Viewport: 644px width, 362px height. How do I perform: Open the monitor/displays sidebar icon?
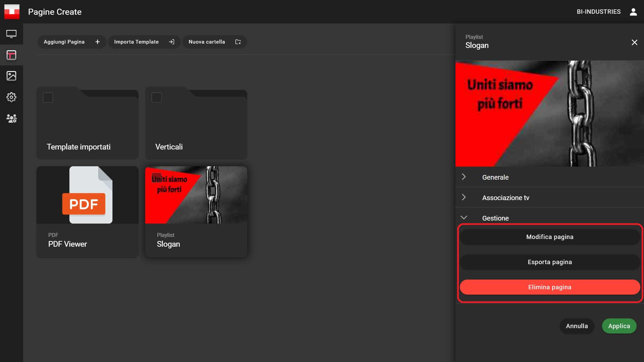pyautogui.click(x=11, y=34)
